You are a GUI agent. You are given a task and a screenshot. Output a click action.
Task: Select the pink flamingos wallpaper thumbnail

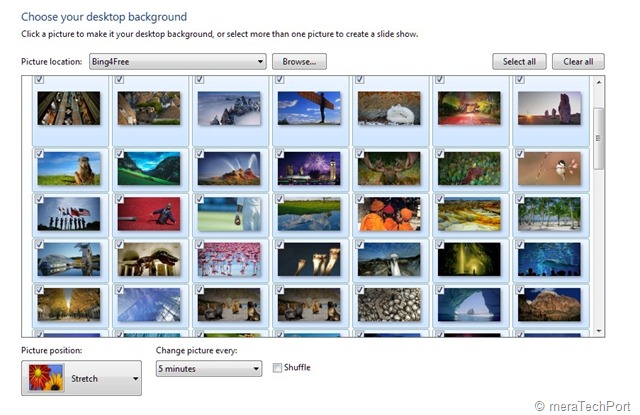pos(229,259)
